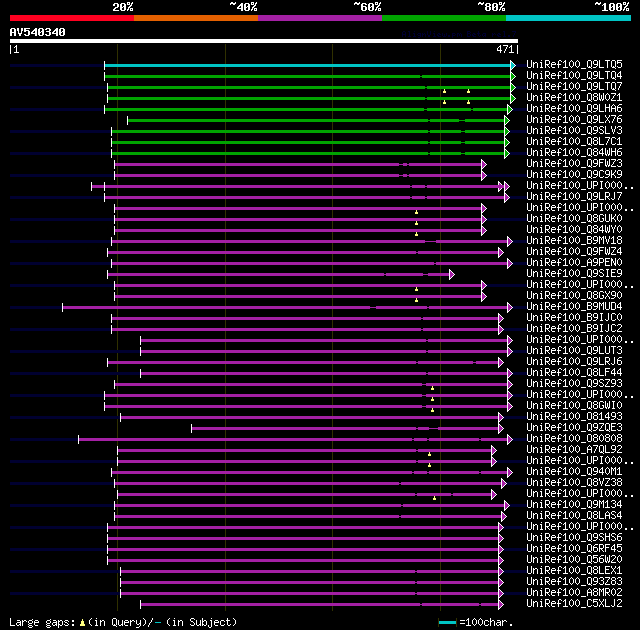Viewport: 640px width, 630px height.
Task: Select the UniRef100_Q84WY0 label
Action: tap(574, 230)
